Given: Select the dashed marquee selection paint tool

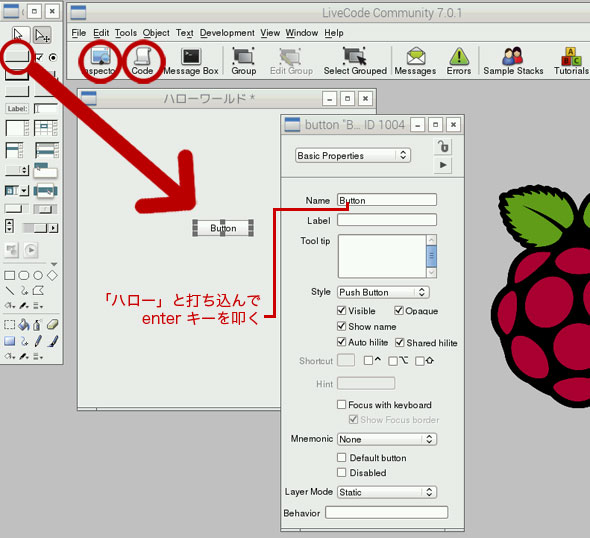Looking at the screenshot, I should 10,325.
